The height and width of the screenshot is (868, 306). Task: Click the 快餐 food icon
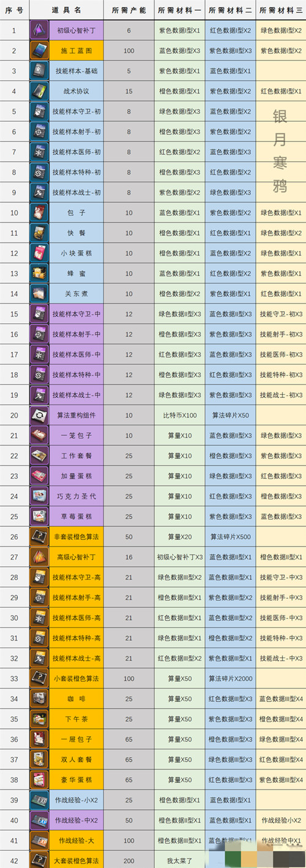[x=39, y=233]
